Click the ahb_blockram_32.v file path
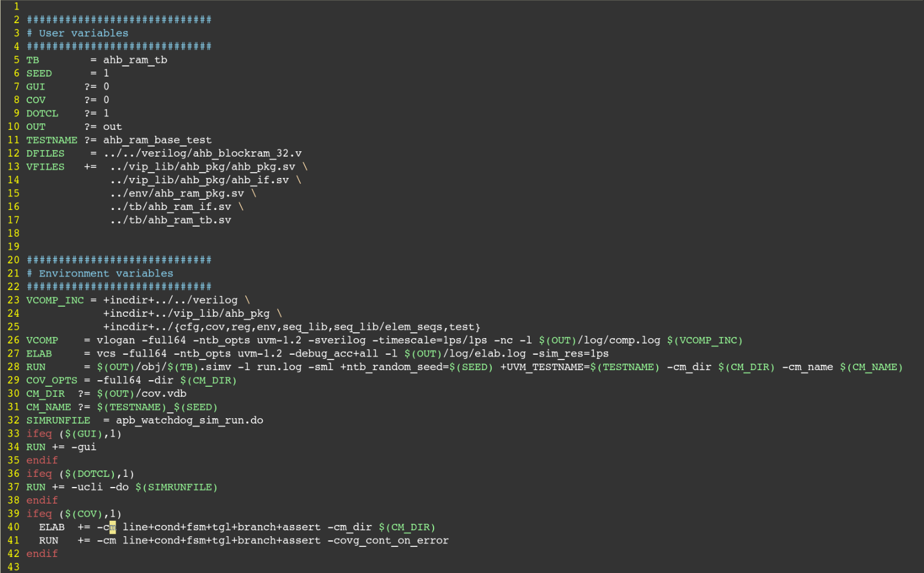Viewport: 924px width, 573px height. pos(202,154)
